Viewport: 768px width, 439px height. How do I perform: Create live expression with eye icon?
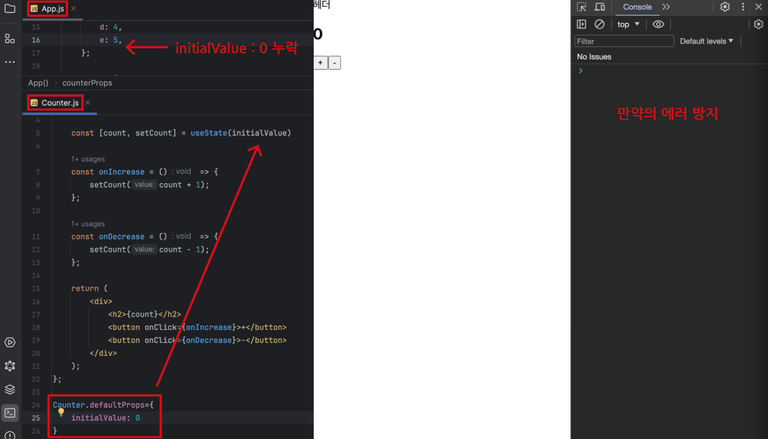point(658,24)
